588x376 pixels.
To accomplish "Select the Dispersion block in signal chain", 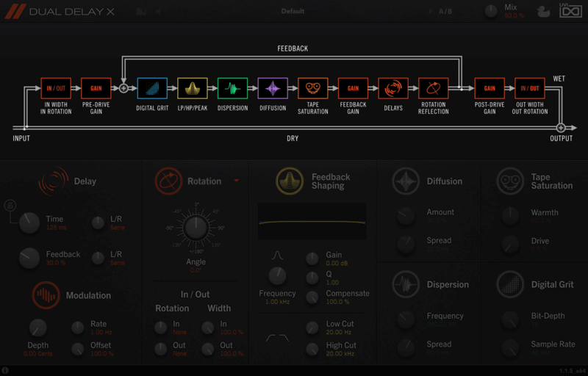I will click(232, 88).
